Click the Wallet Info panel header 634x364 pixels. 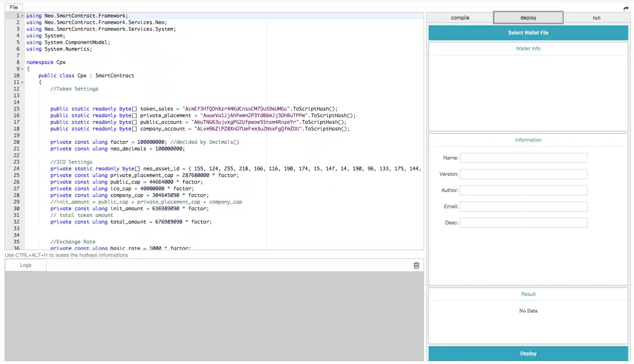(x=528, y=49)
